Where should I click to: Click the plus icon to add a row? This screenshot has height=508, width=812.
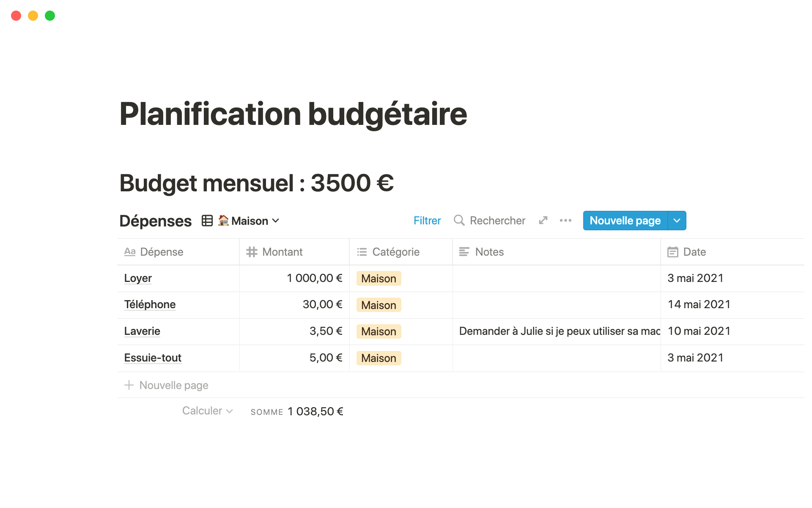pyautogui.click(x=129, y=385)
